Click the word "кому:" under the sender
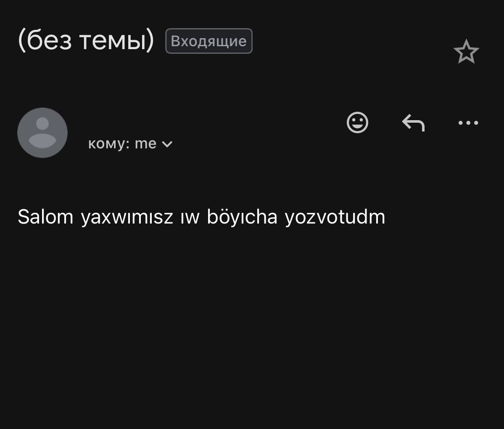This screenshot has width=504, height=429. [x=109, y=144]
